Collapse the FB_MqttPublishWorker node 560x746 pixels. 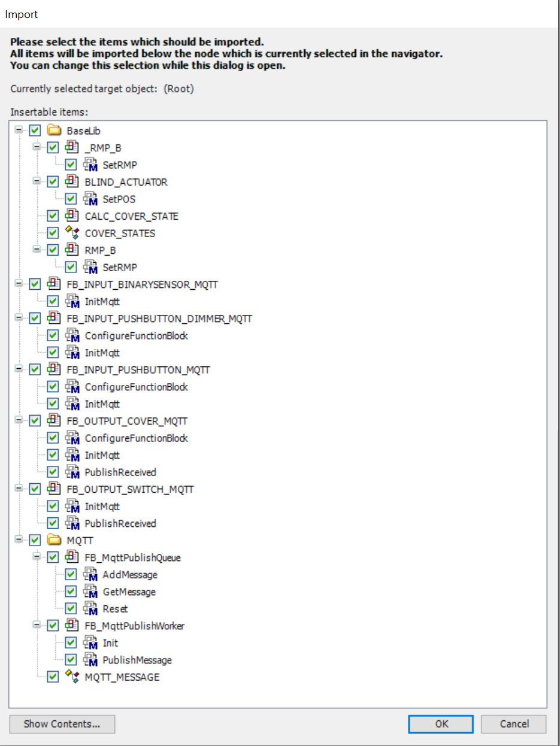(37, 626)
